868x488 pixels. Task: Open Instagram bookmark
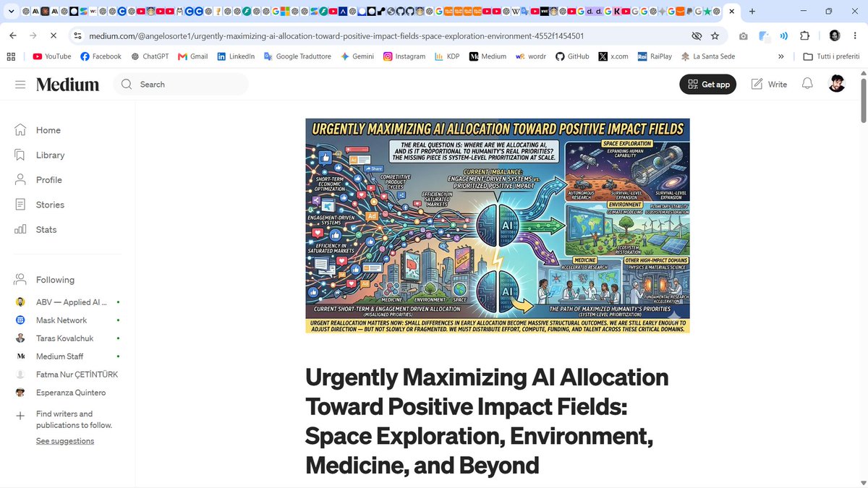point(404,56)
